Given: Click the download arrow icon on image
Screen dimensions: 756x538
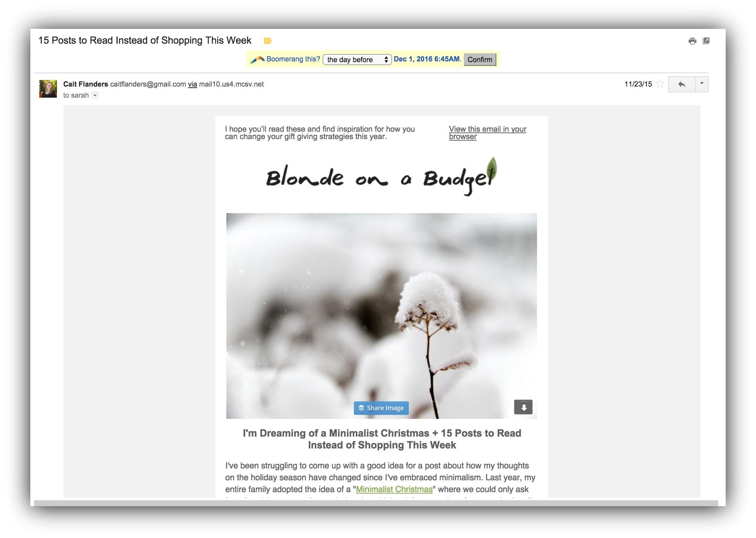Looking at the screenshot, I should [523, 408].
